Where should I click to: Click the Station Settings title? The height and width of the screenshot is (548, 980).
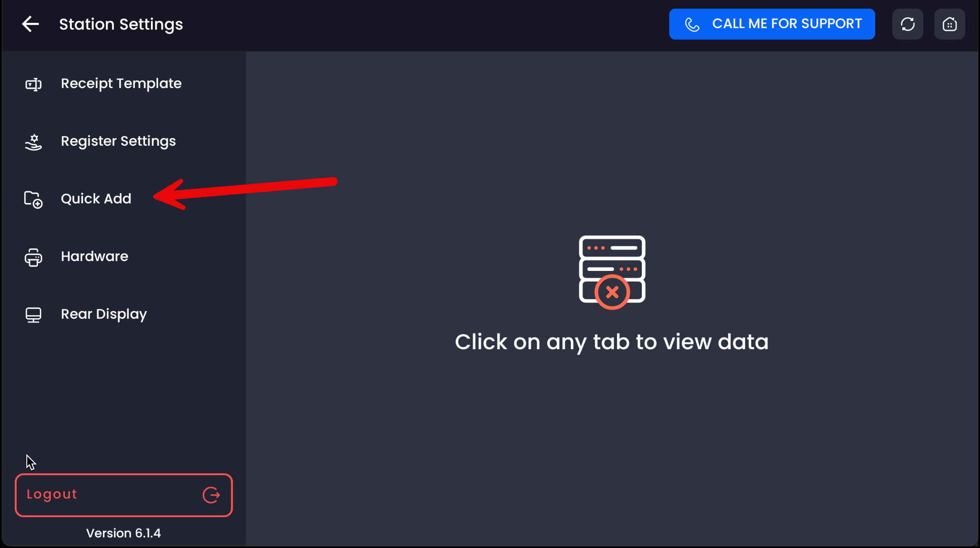[x=121, y=25]
